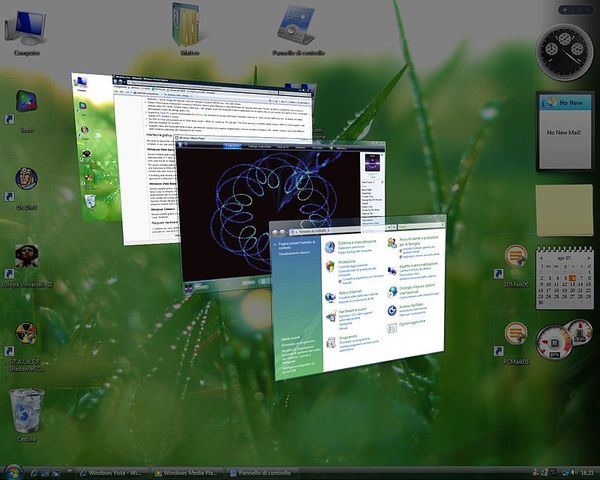Viewport: 600px width, 480px height.
Task: Launch Internet Explorer from Quick Launch
Action: (x=34, y=473)
